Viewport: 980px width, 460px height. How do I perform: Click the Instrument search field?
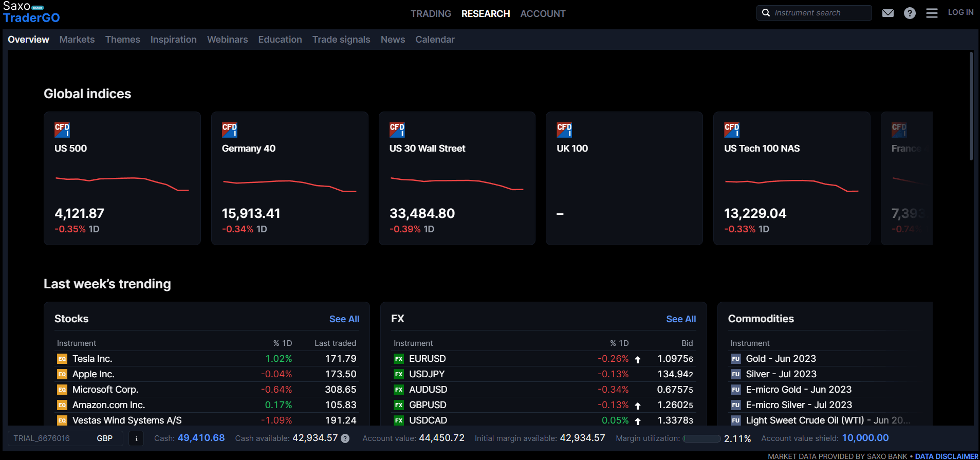[814, 13]
